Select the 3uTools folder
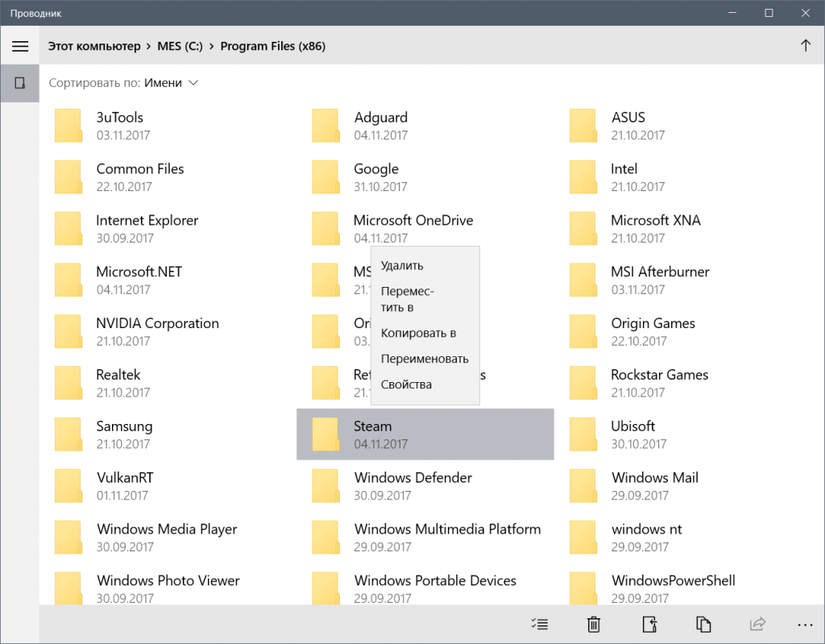 pos(119,125)
